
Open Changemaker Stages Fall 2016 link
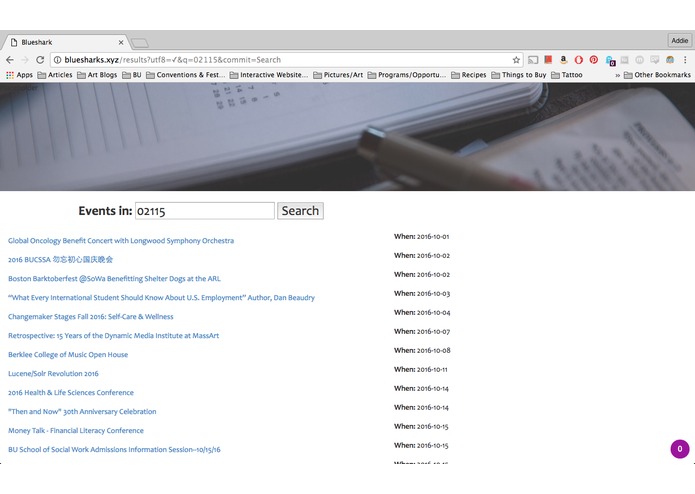click(x=91, y=317)
